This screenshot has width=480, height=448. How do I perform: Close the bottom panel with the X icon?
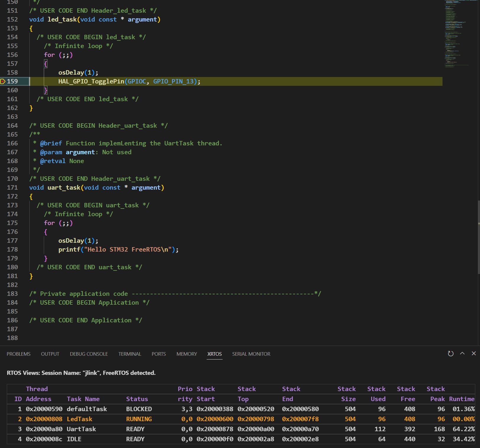coord(474,353)
